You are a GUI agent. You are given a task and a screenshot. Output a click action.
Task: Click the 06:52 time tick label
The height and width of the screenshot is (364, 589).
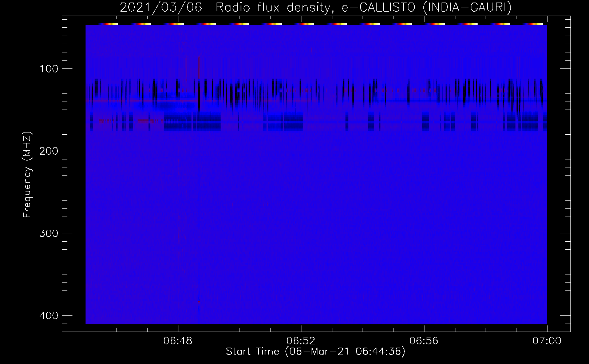click(301, 341)
